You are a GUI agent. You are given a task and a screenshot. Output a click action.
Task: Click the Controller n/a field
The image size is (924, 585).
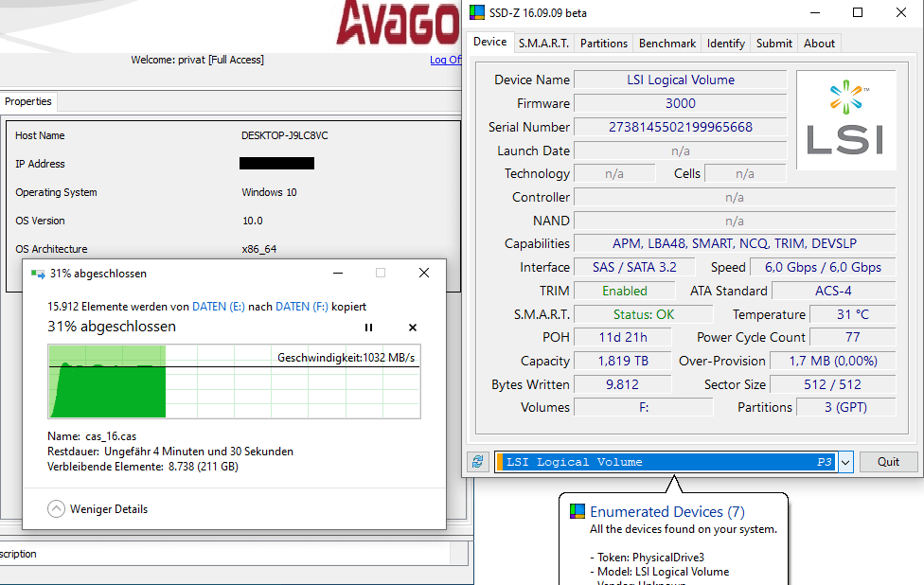pos(735,197)
